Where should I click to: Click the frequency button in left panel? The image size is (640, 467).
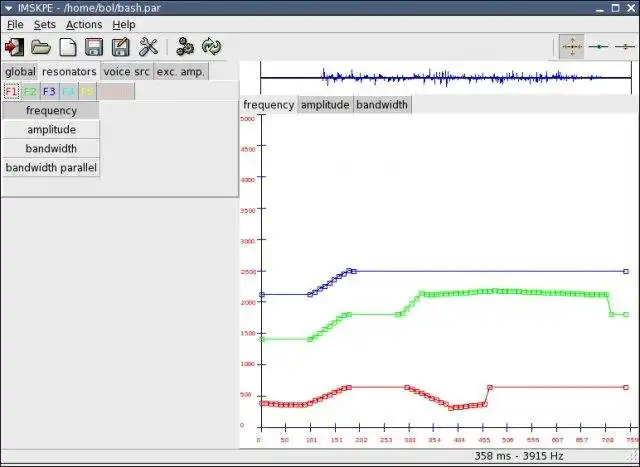pos(51,111)
